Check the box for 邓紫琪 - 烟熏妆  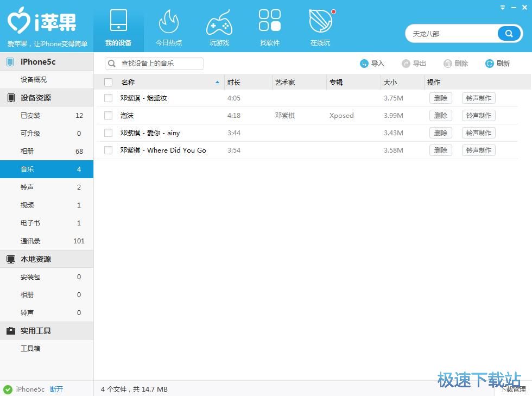[108, 98]
